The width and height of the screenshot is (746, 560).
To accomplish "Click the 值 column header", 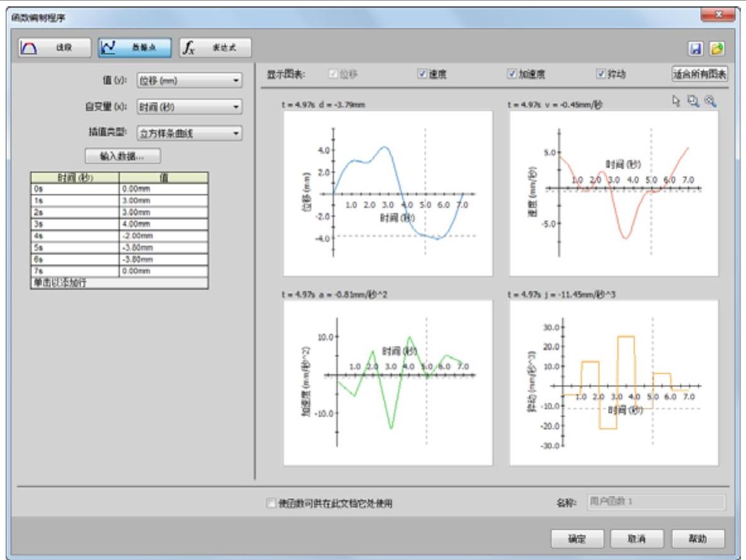I will coord(164,178).
